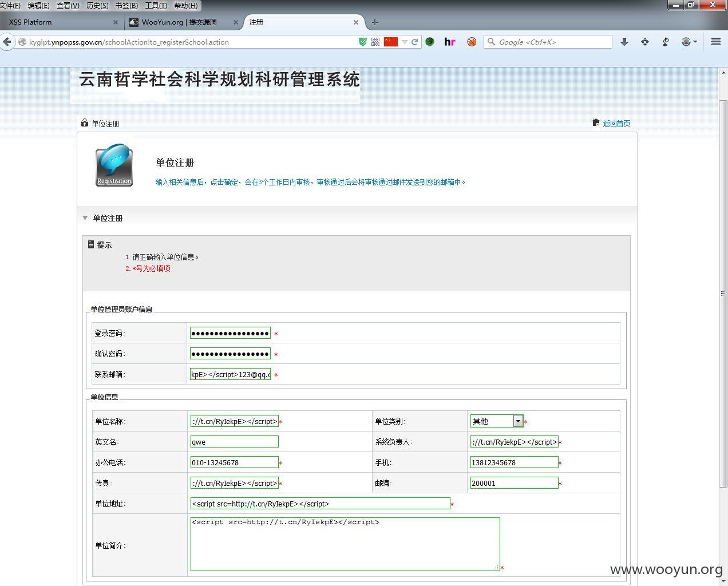Open the 书签(B) menu
Screen dimensions: 728x586
(x=126, y=5)
